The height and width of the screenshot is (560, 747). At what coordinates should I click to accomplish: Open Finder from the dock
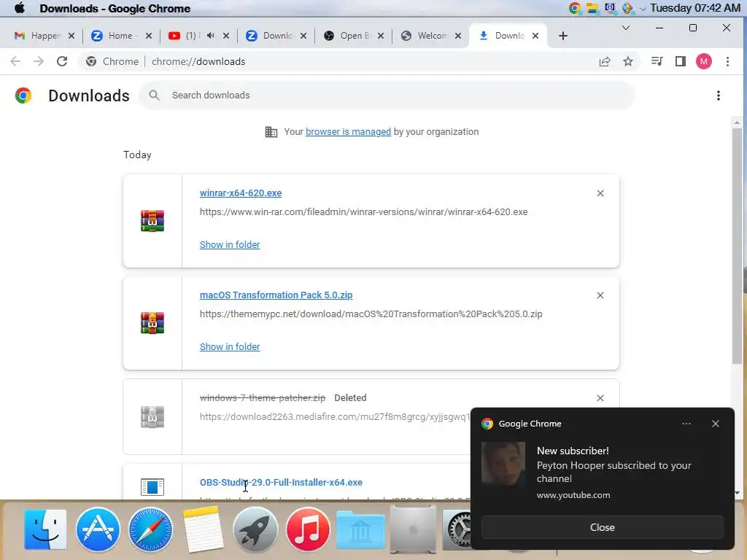tap(45, 529)
